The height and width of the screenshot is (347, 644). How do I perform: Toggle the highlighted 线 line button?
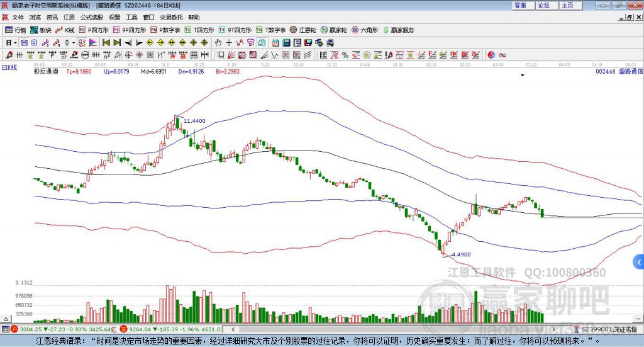[x=262, y=43]
